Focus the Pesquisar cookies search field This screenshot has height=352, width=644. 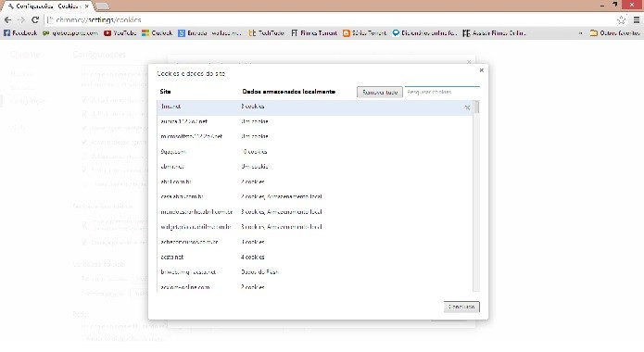(x=442, y=92)
